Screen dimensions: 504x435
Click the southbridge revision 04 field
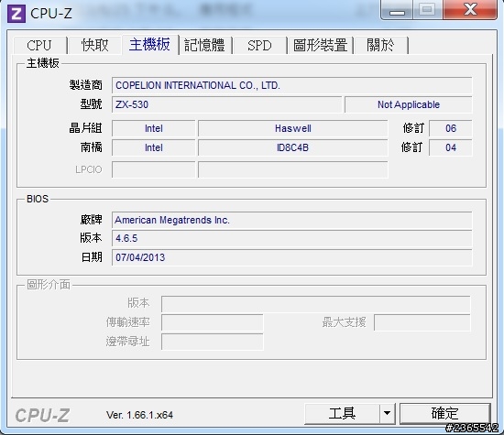pyautogui.click(x=451, y=147)
